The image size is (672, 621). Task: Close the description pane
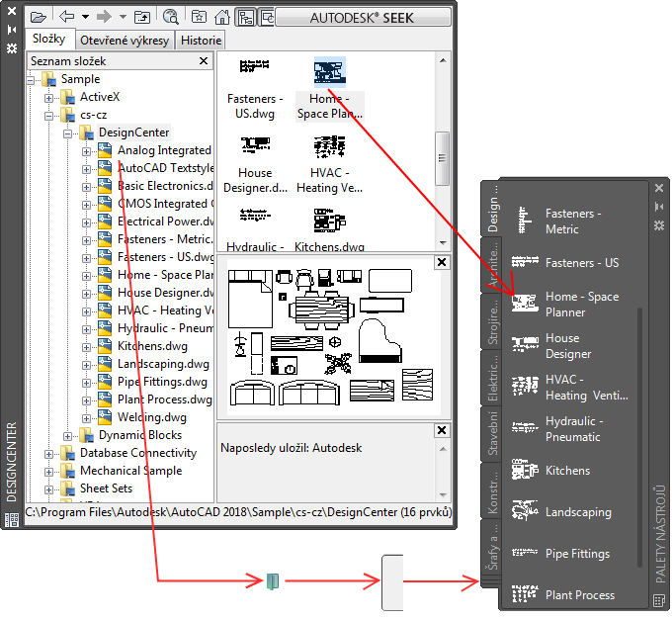442,430
